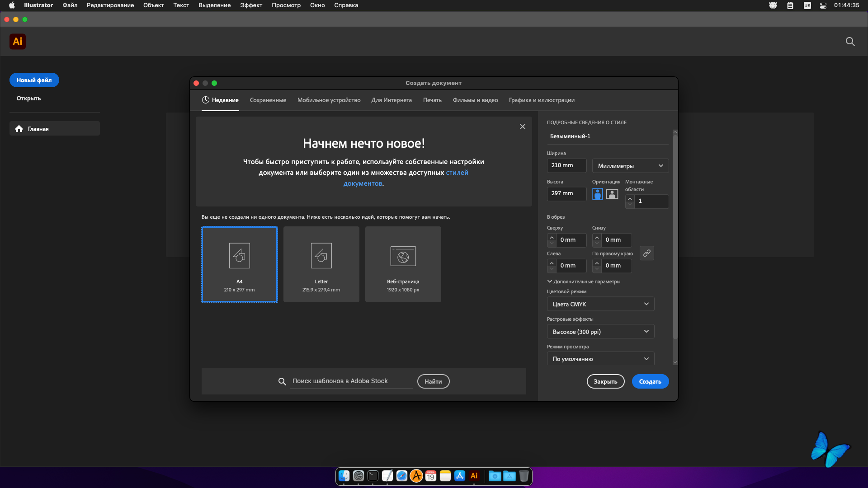868x488 pixels.
Task: Click the A4 document preset icon
Action: (240, 256)
